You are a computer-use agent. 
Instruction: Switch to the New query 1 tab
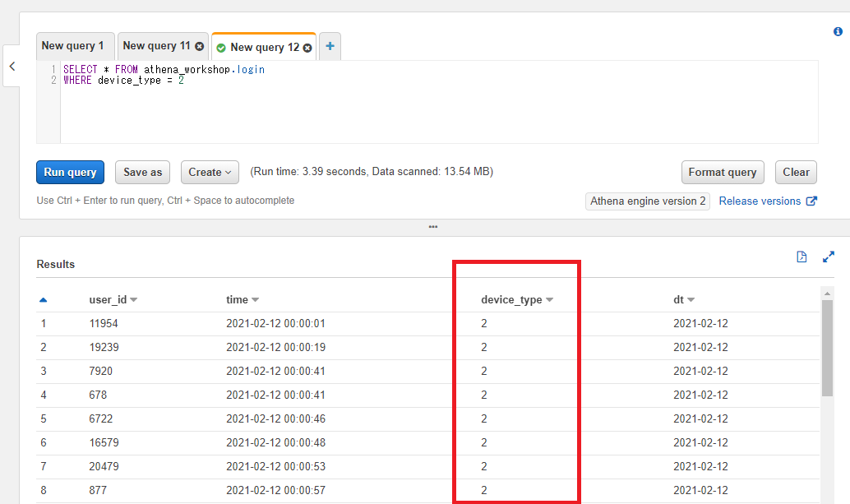point(75,45)
